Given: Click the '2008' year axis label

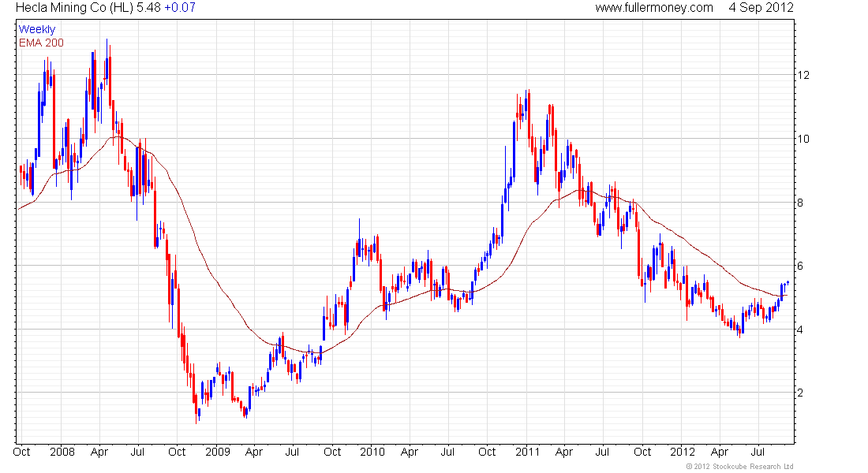Looking at the screenshot, I should pyautogui.click(x=62, y=452).
